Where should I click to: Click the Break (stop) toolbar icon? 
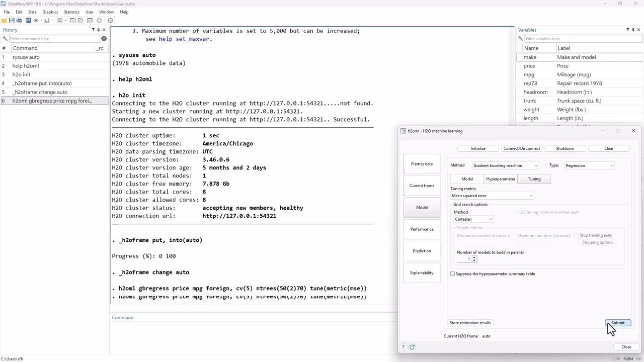110,21
